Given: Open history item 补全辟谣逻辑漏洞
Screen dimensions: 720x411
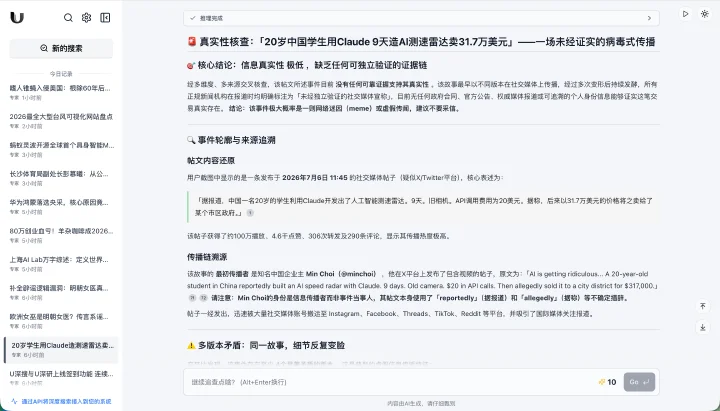Looking at the screenshot, I should (61, 292).
